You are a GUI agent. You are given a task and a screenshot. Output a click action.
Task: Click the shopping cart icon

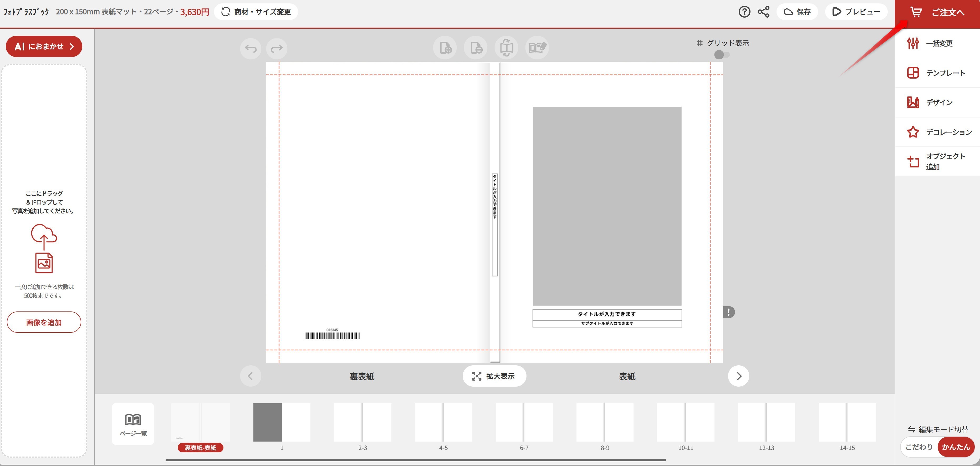pyautogui.click(x=916, y=12)
